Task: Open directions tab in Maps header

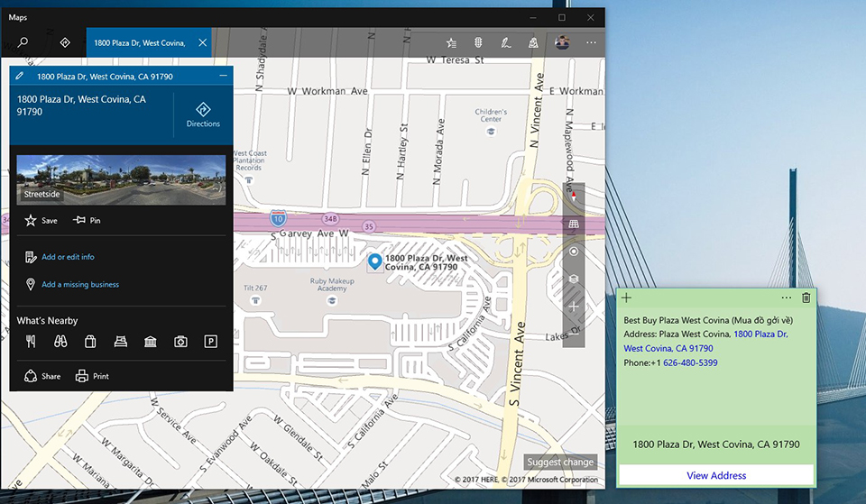Action: click(65, 42)
